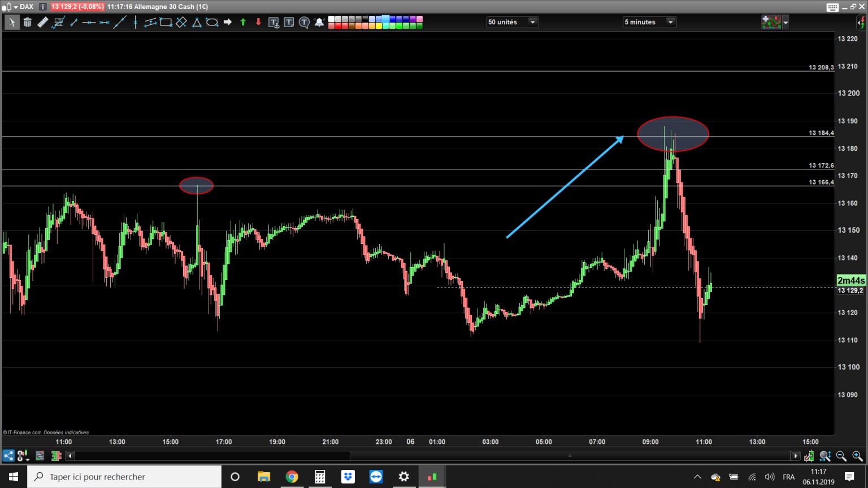Zoom in using the plus magnifier
Image resolution: width=868 pixels, height=488 pixels.
pyautogui.click(x=857, y=456)
